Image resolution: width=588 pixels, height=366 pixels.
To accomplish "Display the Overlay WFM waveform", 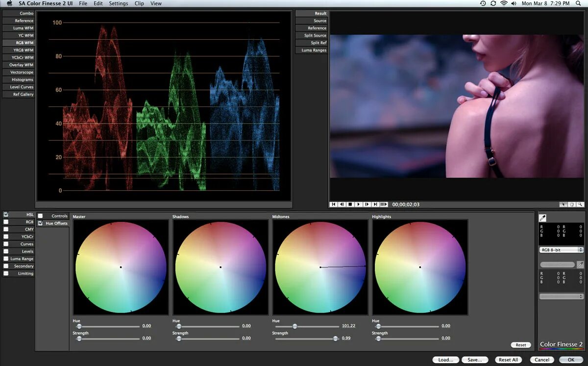I will 20,64.
